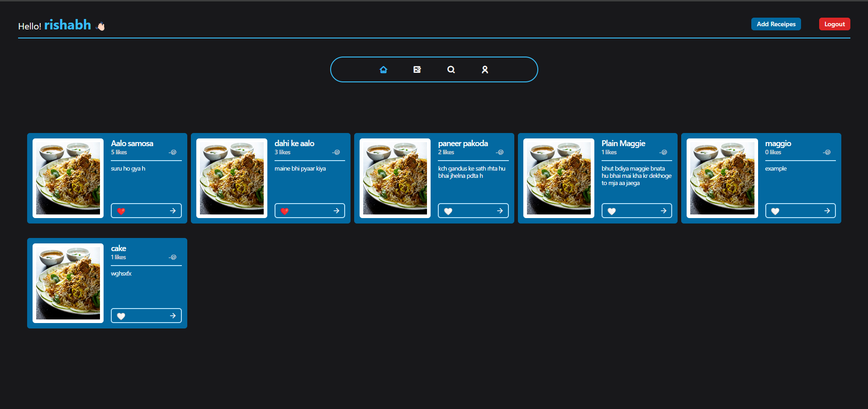The height and width of the screenshot is (409, 868).
Task: Click the Aalo samosa food thumbnail
Action: tap(68, 178)
